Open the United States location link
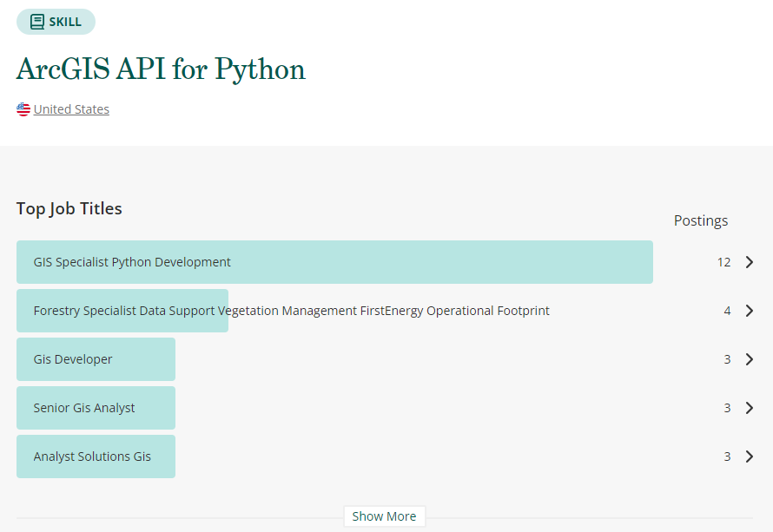 click(x=71, y=109)
